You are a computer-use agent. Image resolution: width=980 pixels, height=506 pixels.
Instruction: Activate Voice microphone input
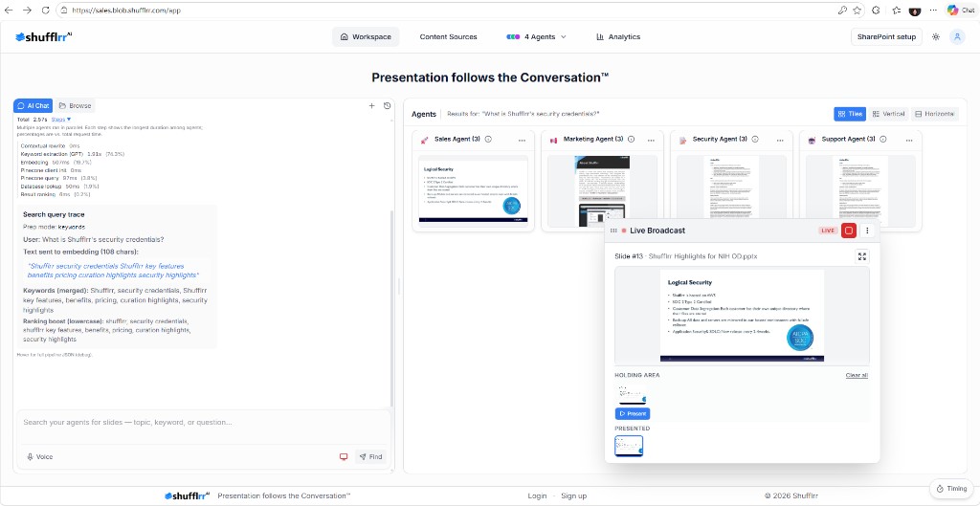pos(39,456)
